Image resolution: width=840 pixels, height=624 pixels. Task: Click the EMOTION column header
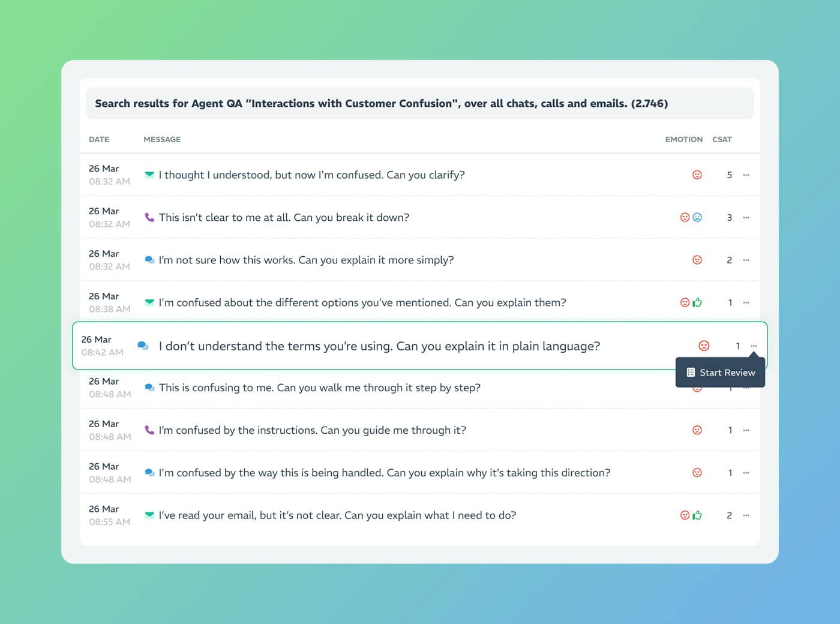tap(684, 139)
